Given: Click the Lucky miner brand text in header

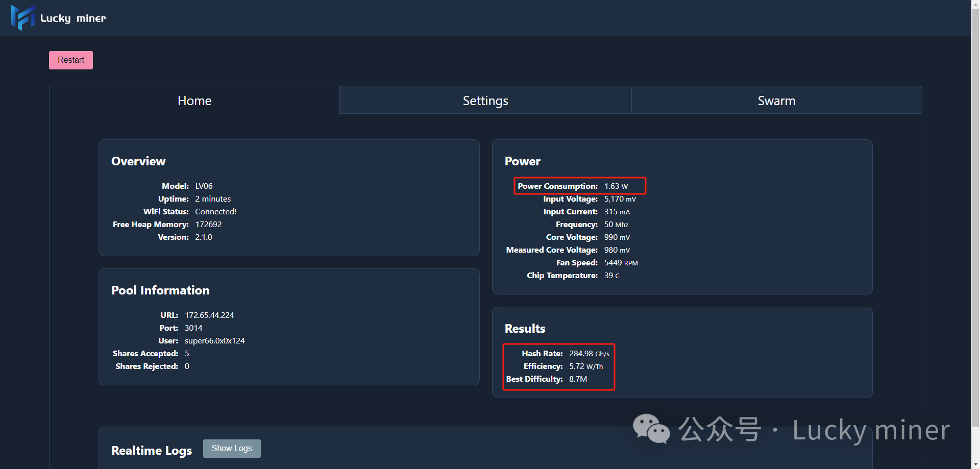Looking at the screenshot, I should pyautogui.click(x=73, y=18).
